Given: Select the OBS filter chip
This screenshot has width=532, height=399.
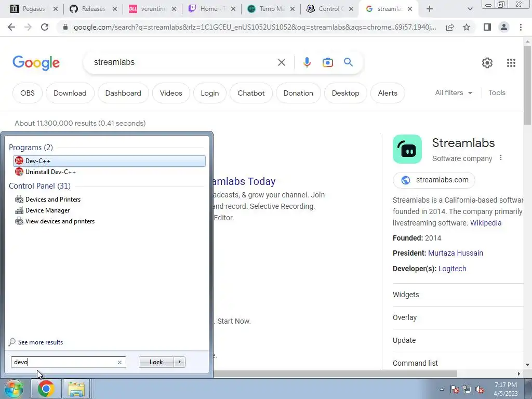Looking at the screenshot, I should [x=28, y=93].
